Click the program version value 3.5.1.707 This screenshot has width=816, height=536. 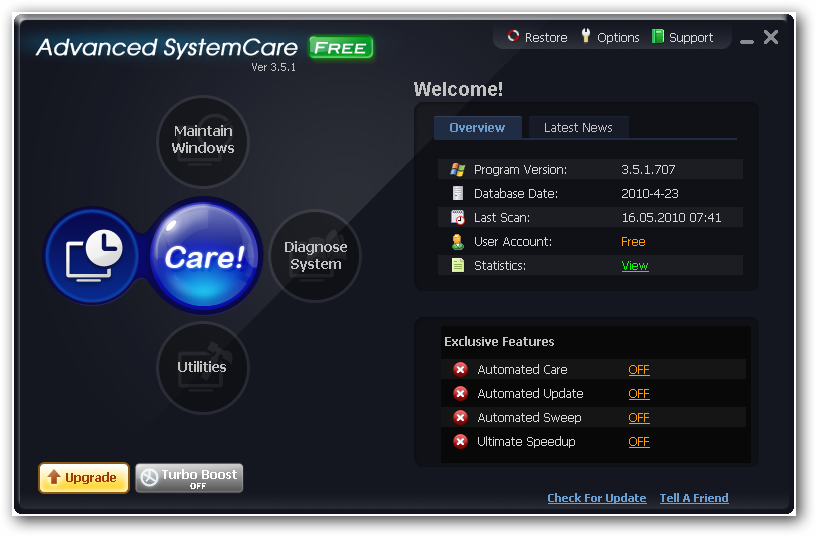[648, 170]
